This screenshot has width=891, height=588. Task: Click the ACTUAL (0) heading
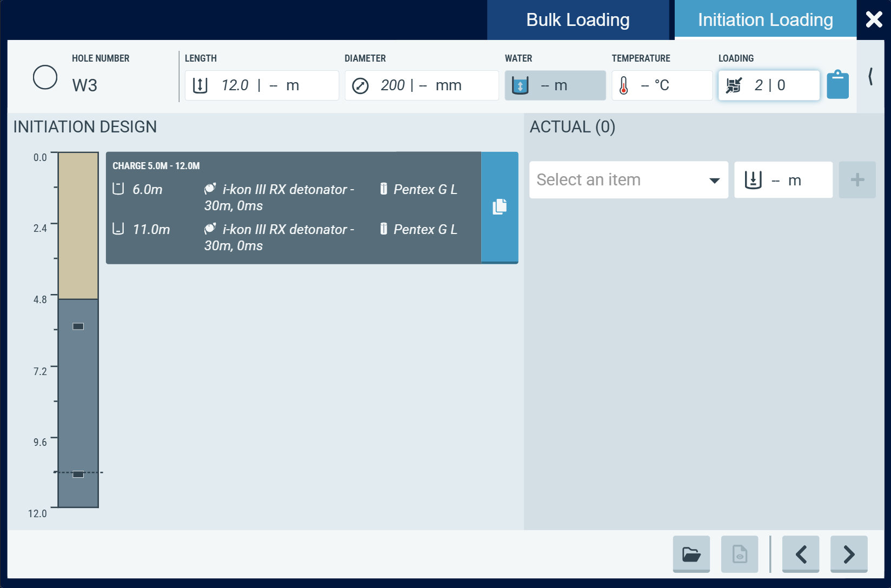coord(573,127)
